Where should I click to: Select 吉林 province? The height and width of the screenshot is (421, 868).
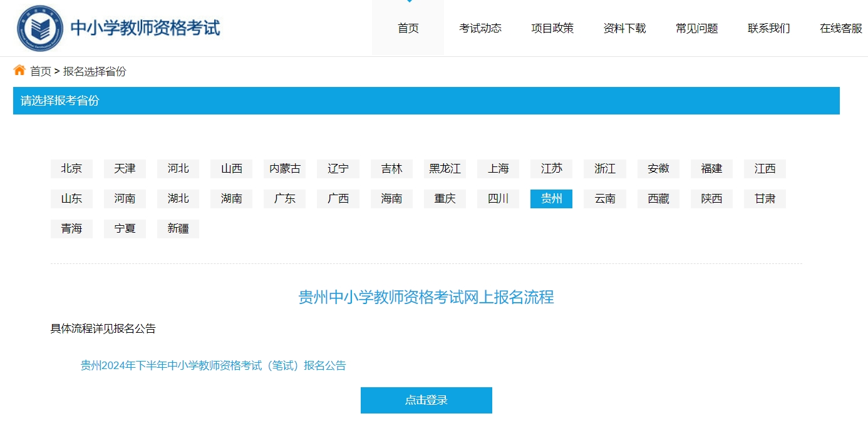pos(391,169)
